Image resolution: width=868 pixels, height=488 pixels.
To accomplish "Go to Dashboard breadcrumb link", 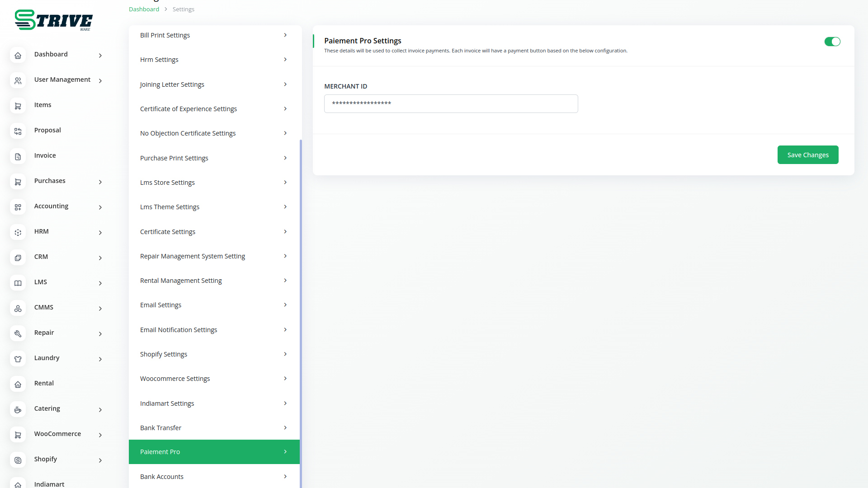I will [144, 9].
